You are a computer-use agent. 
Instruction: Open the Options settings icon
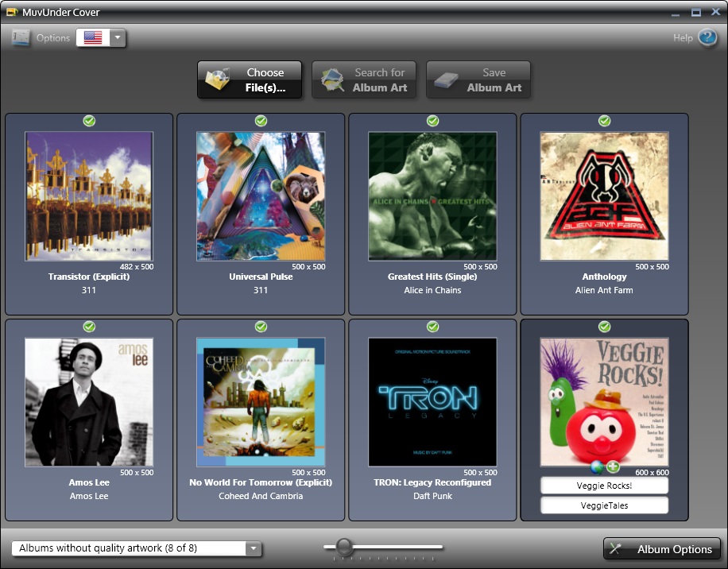click(21, 37)
